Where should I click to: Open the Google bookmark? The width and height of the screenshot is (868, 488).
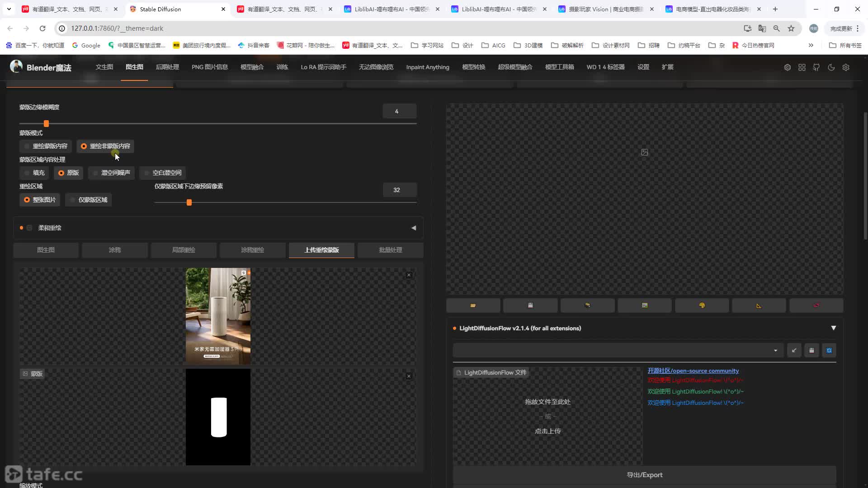[86, 45]
